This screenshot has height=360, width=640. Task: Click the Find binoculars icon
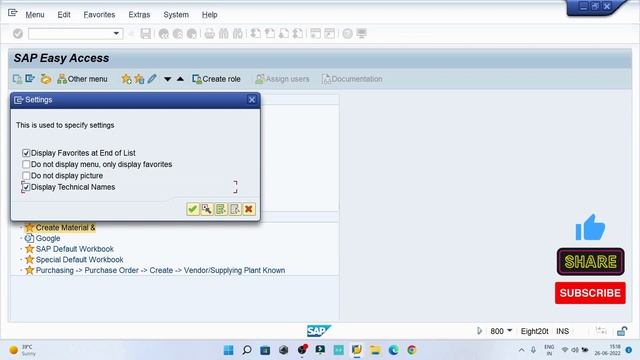point(224,33)
